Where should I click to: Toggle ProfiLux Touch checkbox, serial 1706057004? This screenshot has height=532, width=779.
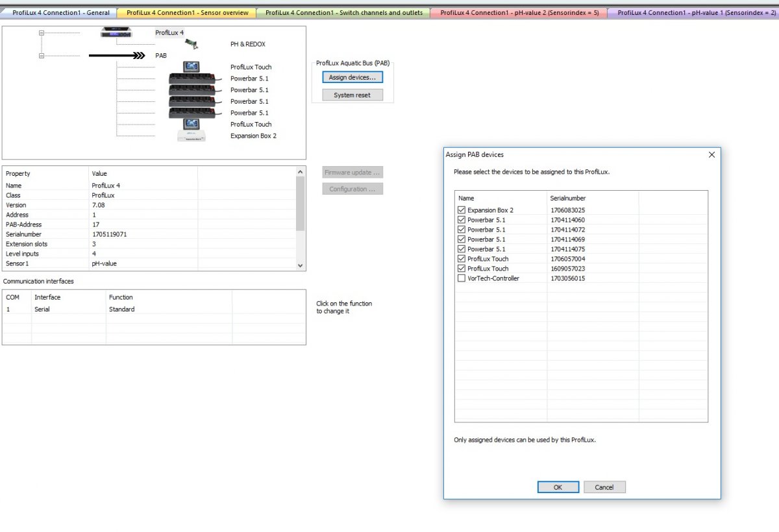point(462,259)
